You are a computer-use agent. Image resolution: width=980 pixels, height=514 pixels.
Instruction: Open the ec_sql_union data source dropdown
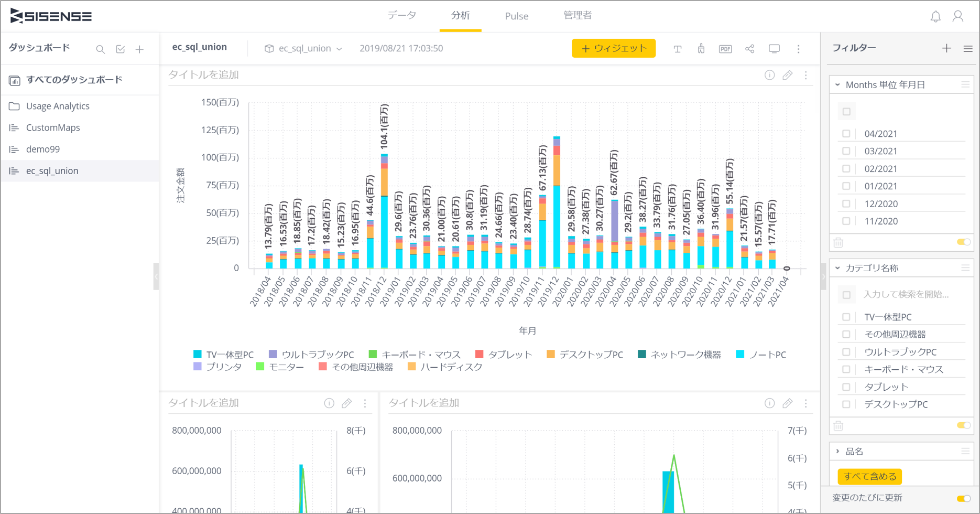click(304, 48)
